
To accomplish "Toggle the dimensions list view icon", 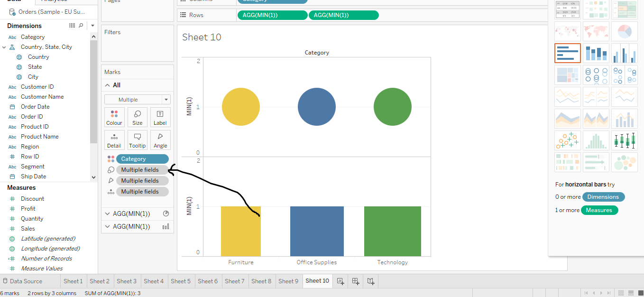I will tap(72, 26).
